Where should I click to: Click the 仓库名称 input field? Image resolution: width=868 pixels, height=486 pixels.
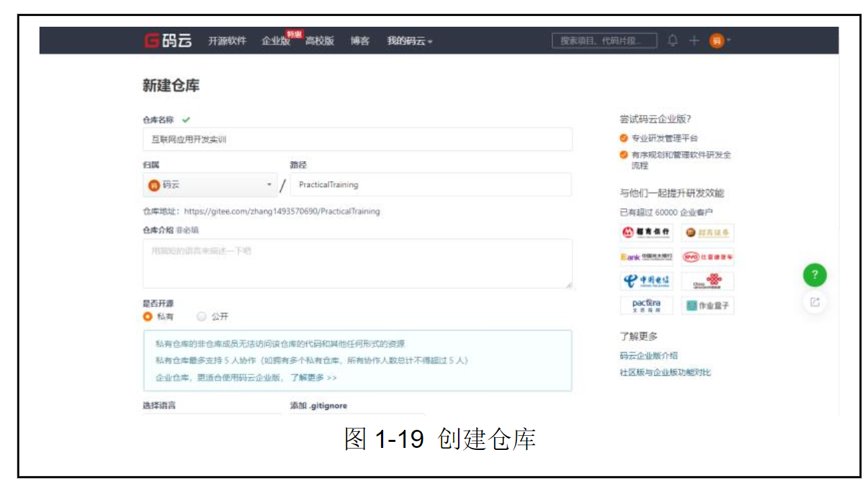(358, 140)
